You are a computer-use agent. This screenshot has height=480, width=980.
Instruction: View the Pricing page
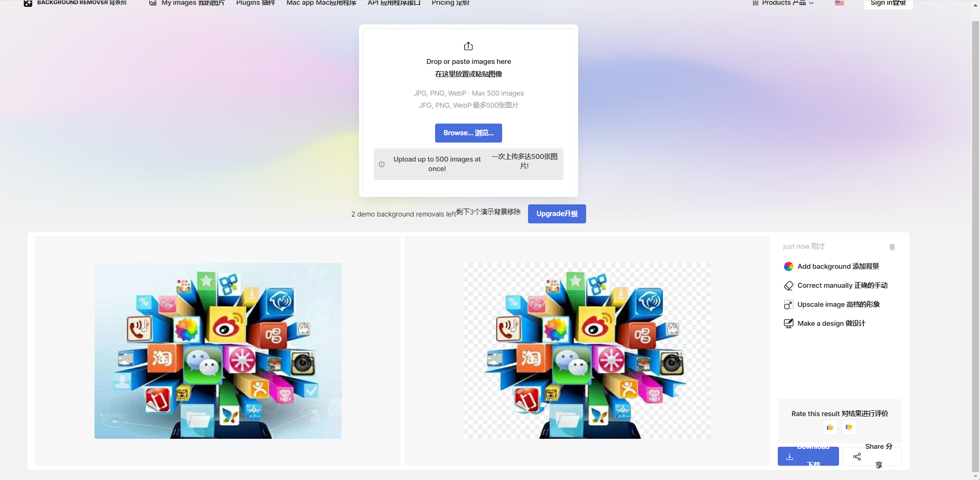pos(450,3)
